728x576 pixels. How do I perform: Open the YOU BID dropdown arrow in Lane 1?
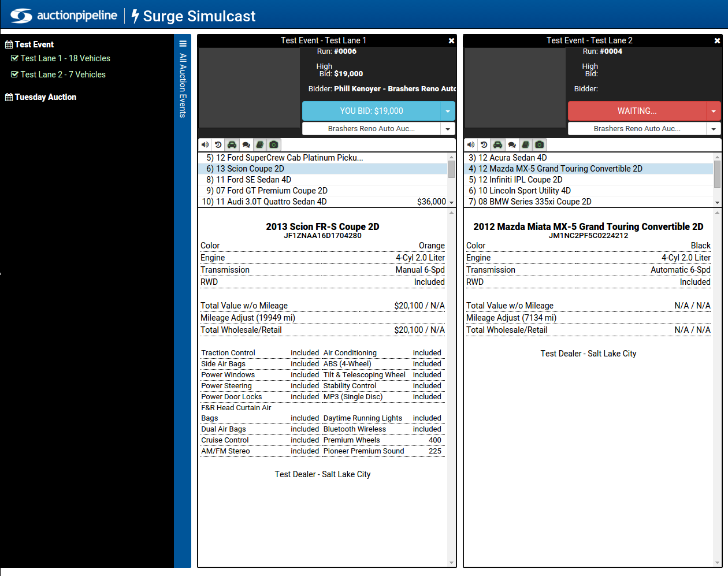449,111
